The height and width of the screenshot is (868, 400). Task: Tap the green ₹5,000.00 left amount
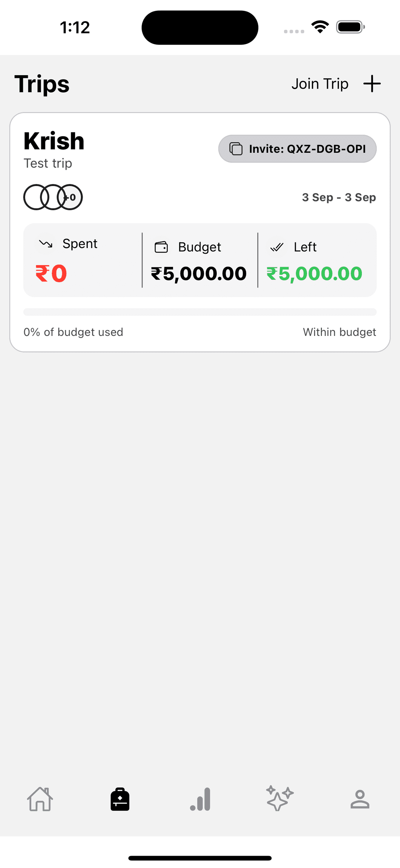pyautogui.click(x=314, y=274)
